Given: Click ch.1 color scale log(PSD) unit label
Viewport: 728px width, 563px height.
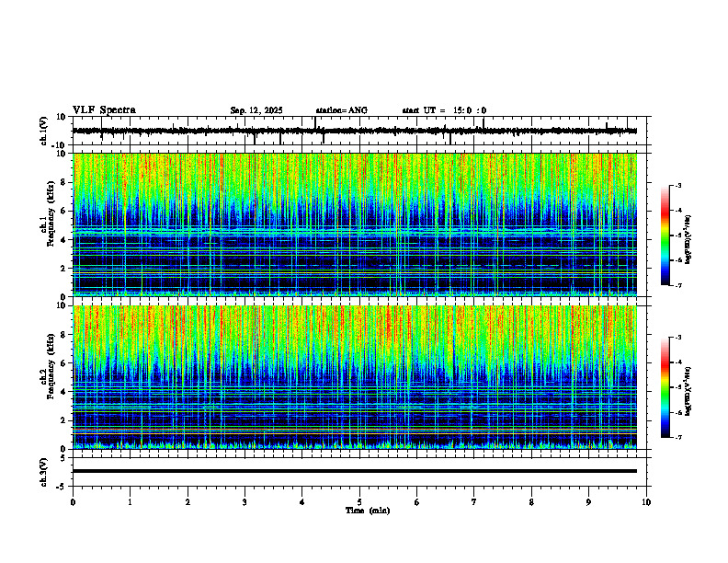Looking at the screenshot, I should [x=688, y=240].
